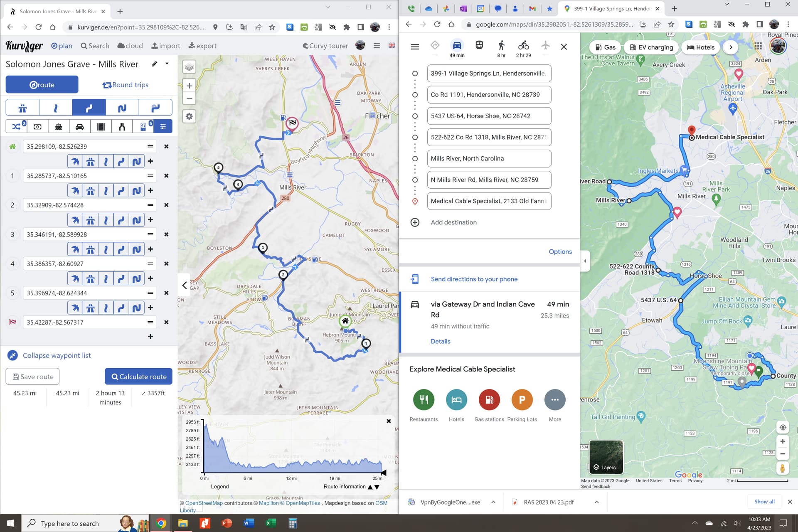Toggle avoid motorways car icon option
Image resolution: width=798 pixels, height=532 pixels.
pyautogui.click(x=80, y=127)
